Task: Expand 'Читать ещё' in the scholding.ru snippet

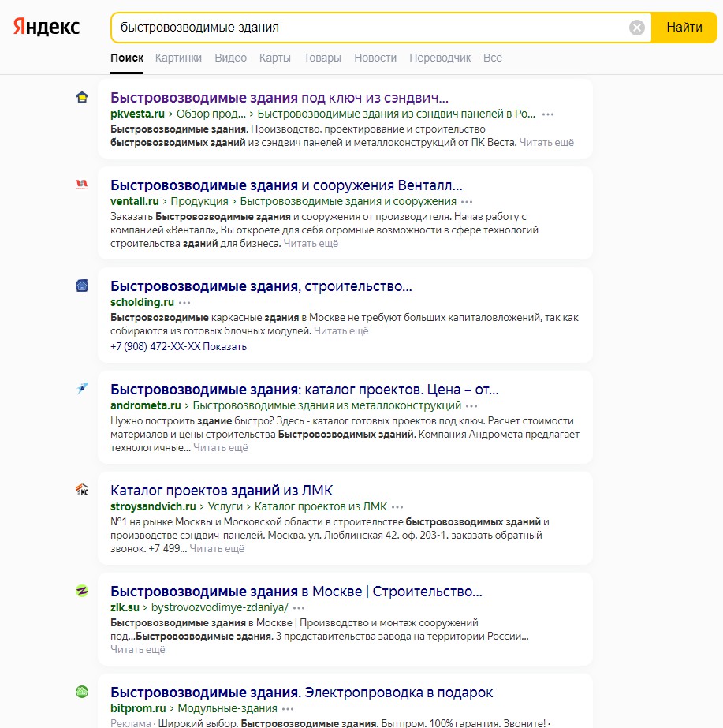Action: (x=341, y=331)
